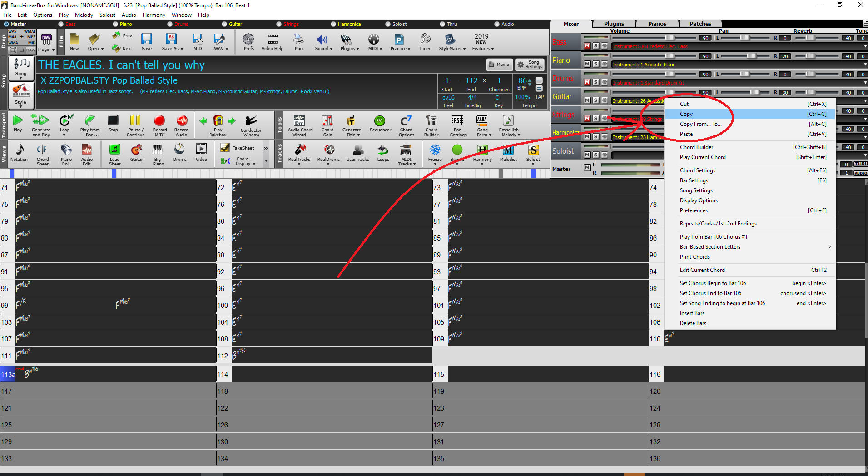Open the Conductor Window
This screenshot has width=868, height=476.
pyautogui.click(x=251, y=125)
